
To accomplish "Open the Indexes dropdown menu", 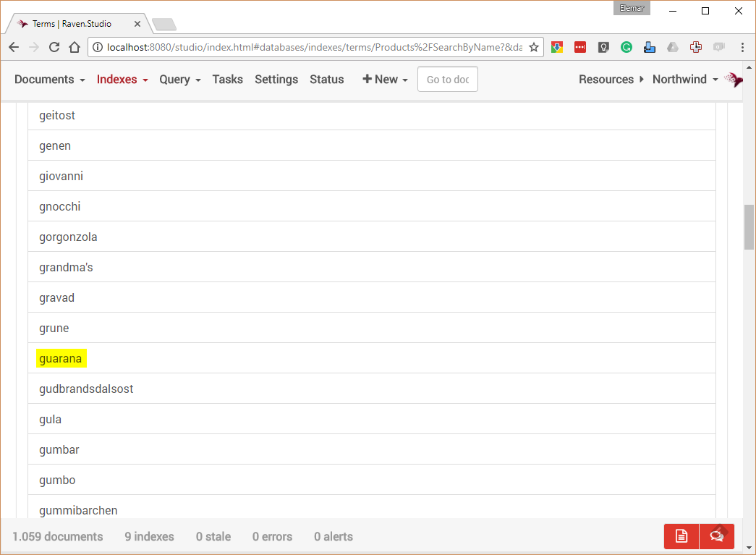I will pos(122,80).
